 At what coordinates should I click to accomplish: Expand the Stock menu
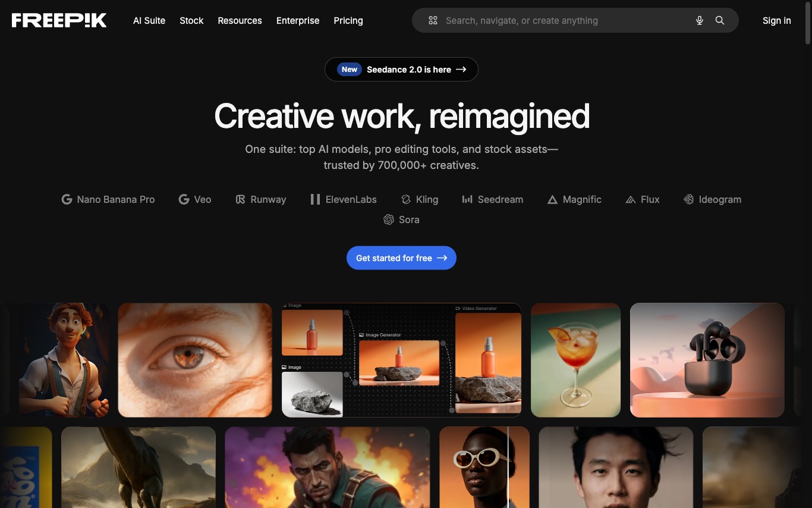tap(191, 20)
